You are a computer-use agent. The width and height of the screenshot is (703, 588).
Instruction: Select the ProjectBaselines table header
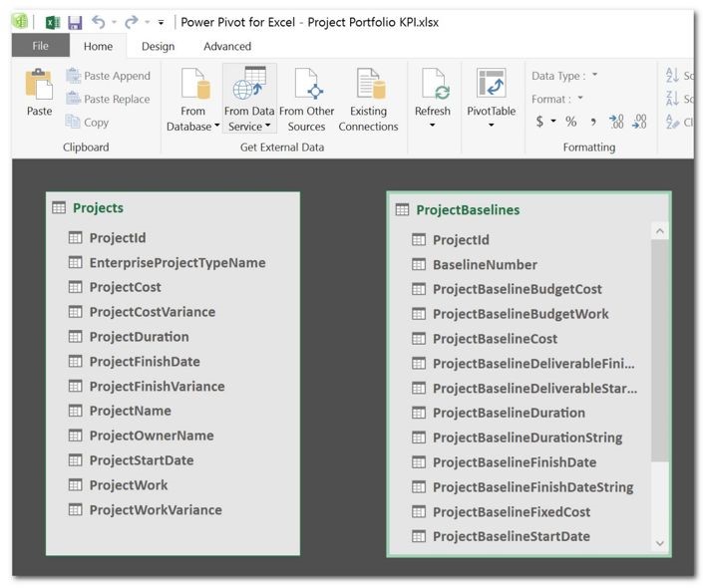click(x=468, y=209)
